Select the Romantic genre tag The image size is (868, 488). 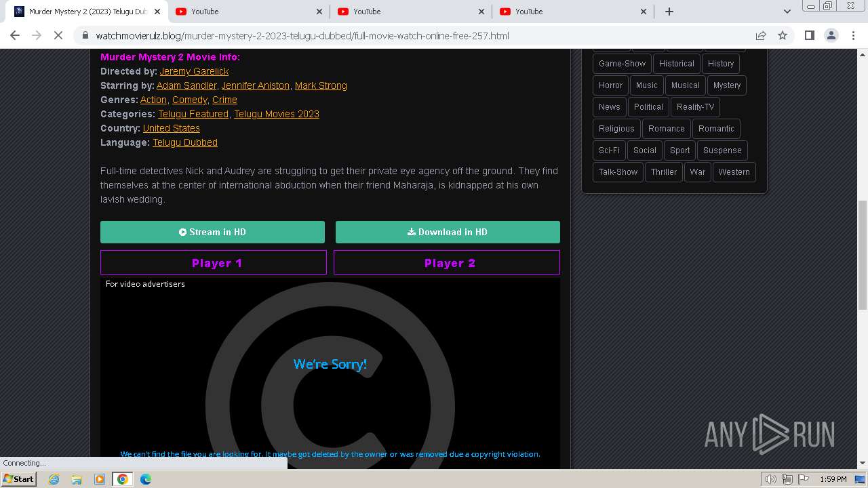click(716, 129)
